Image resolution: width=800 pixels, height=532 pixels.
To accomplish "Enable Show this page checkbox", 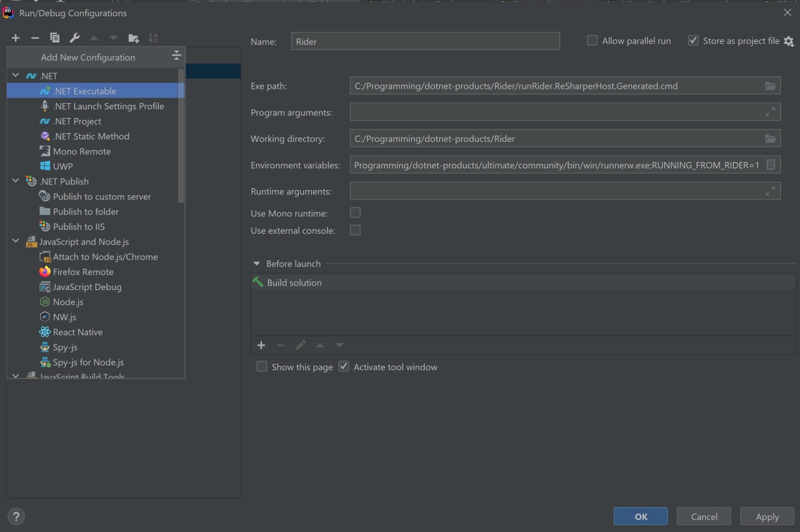I will [262, 366].
